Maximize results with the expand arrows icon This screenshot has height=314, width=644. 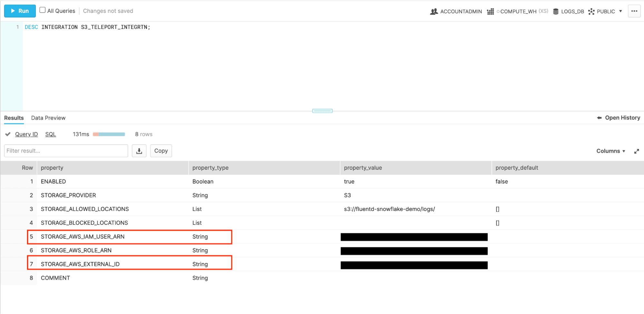pyautogui.click(x=636, y=151)
